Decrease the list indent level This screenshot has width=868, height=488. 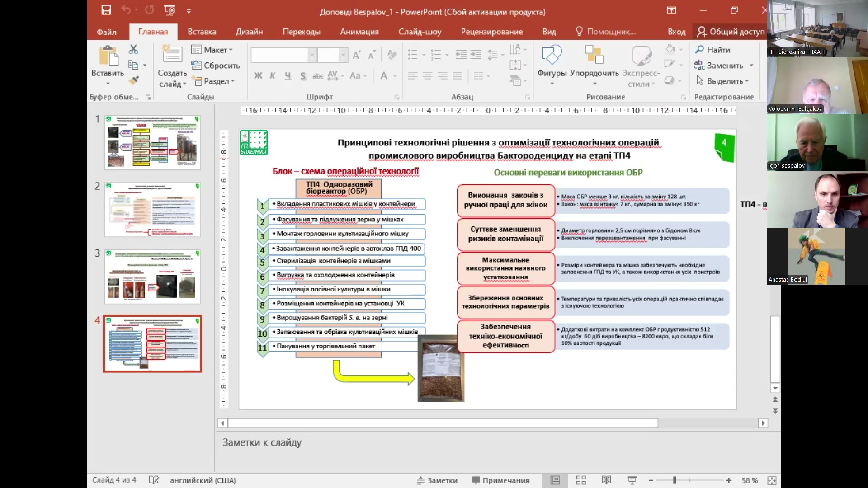click(461, 55)
